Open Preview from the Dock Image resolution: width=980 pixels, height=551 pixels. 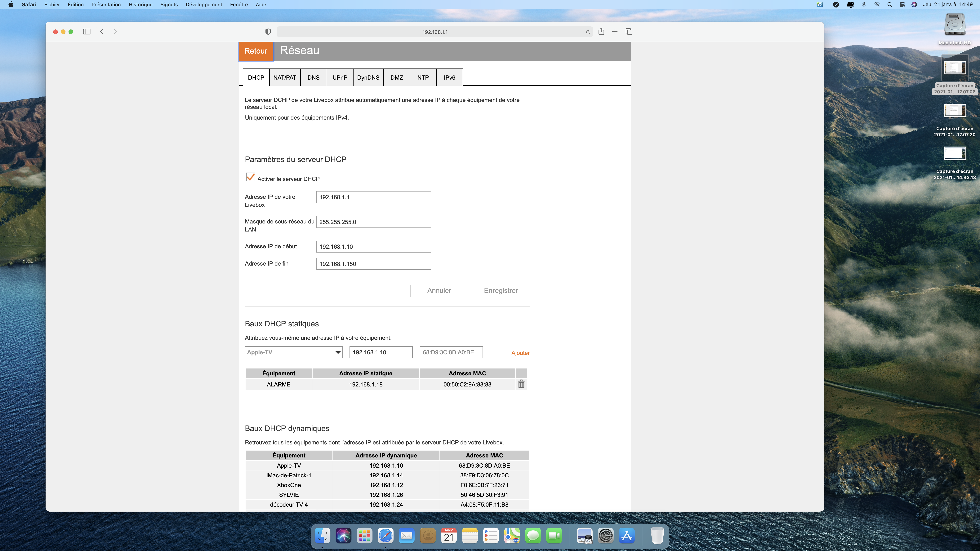pos(584,536)
